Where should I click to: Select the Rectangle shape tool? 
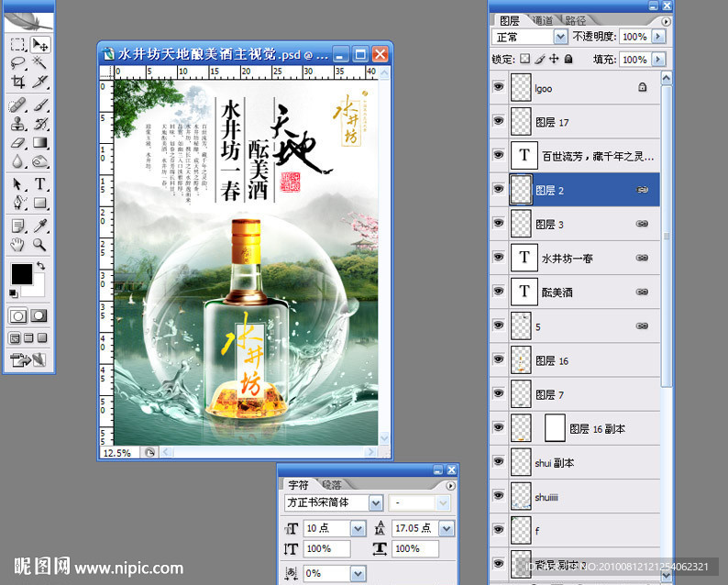[x=40, y=203]
